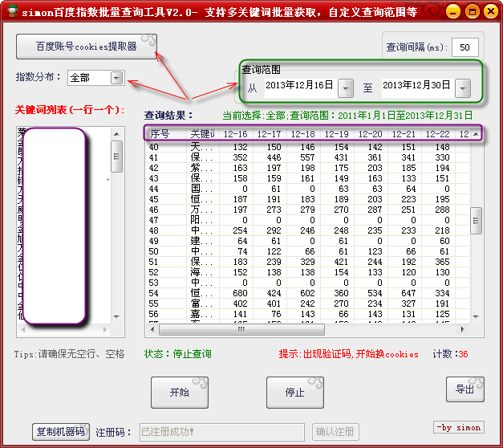Select result row number 40
Image resolution: width=503 pixels, height=448 pixels.
click(307, 147)
